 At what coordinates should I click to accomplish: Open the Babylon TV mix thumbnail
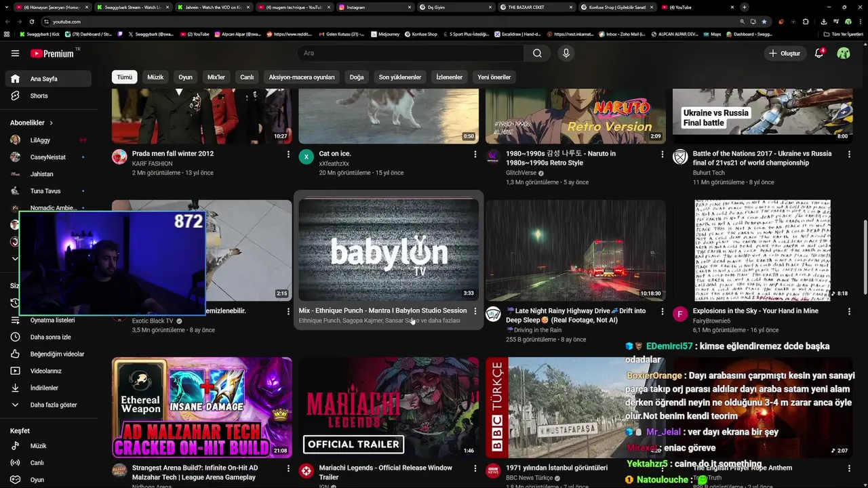[389, 249]
